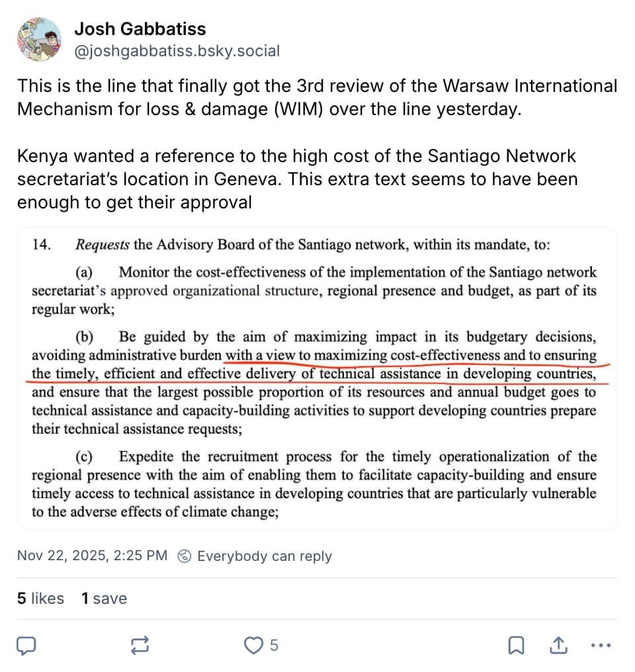Viewport: 635px width, 672px height.
Task: View the list of 5 likes
Action: [40, 599]
